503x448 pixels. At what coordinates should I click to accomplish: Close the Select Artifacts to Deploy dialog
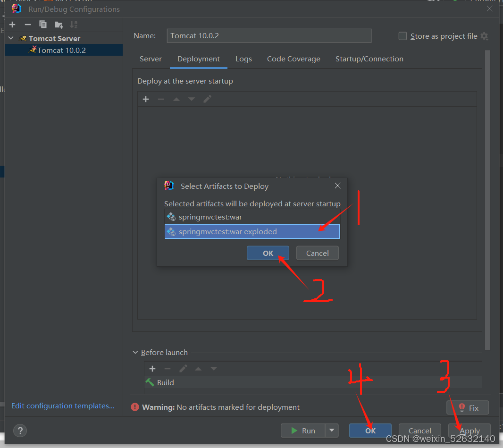pos(338,186)
